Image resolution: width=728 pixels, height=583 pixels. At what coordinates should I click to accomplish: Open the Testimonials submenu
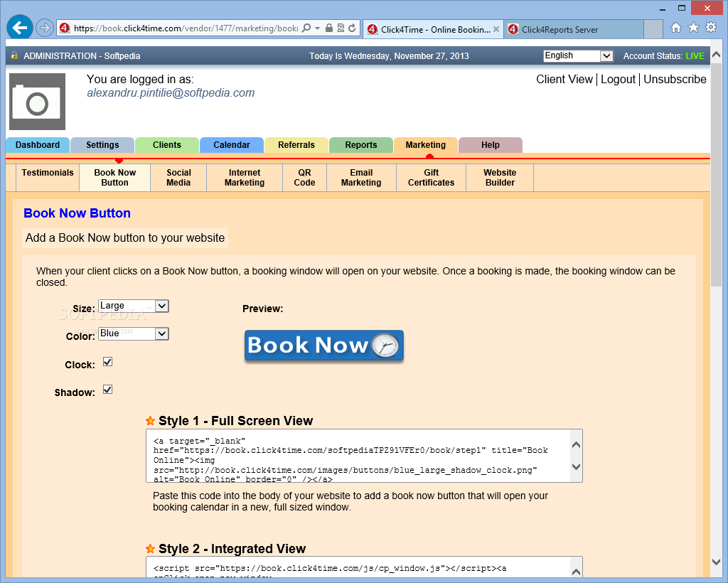click(48, 177)
